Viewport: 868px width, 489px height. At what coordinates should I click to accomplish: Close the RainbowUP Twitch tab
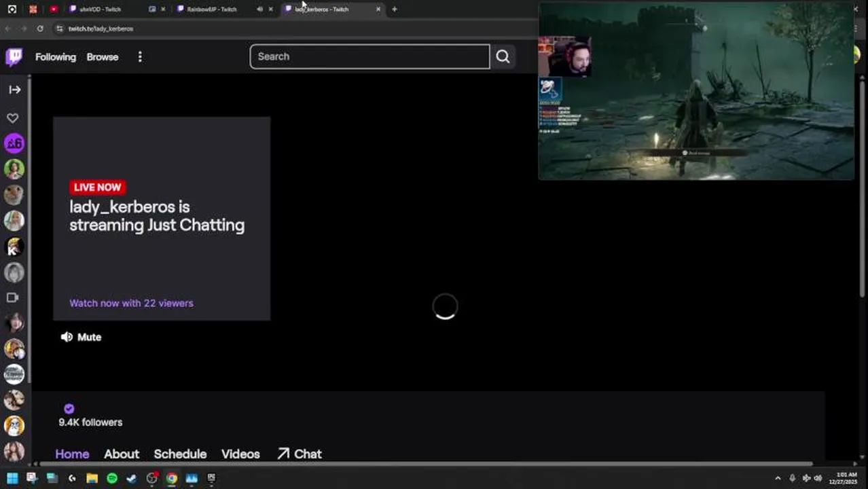coord(271,10)
